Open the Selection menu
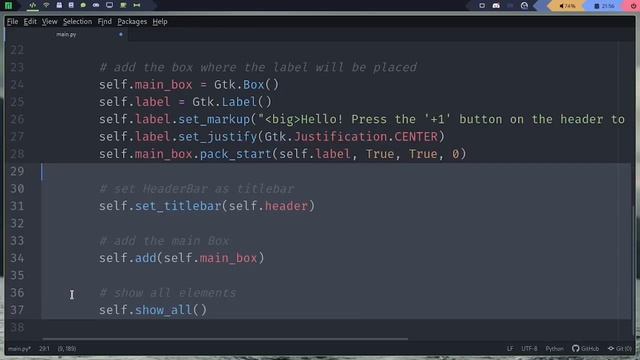 77,22
